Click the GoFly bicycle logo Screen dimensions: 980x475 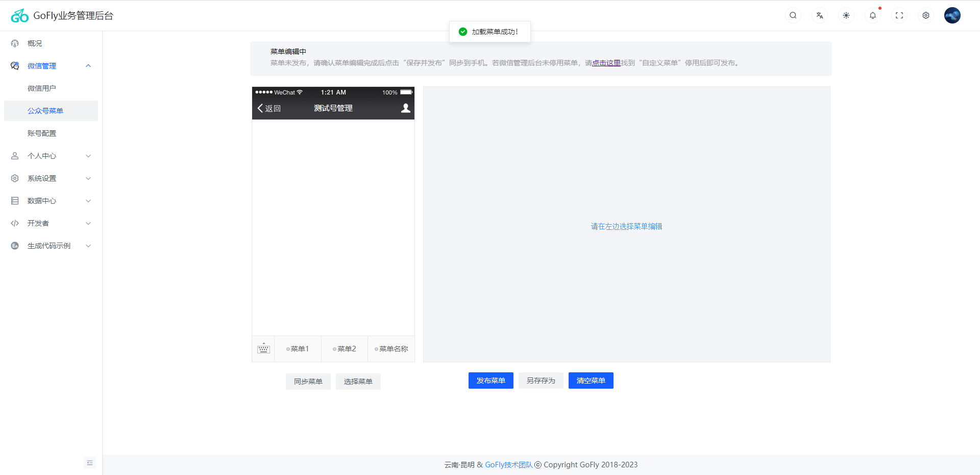[x=20, y=16]
